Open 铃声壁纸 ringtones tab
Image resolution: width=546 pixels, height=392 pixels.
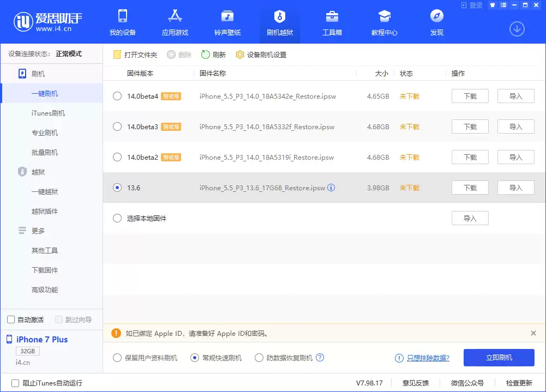tap(227, 23)
